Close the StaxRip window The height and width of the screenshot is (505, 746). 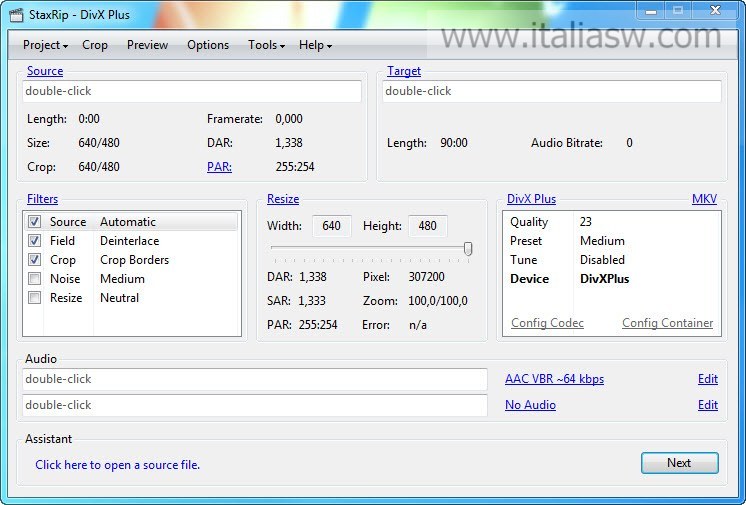(715, 10)
